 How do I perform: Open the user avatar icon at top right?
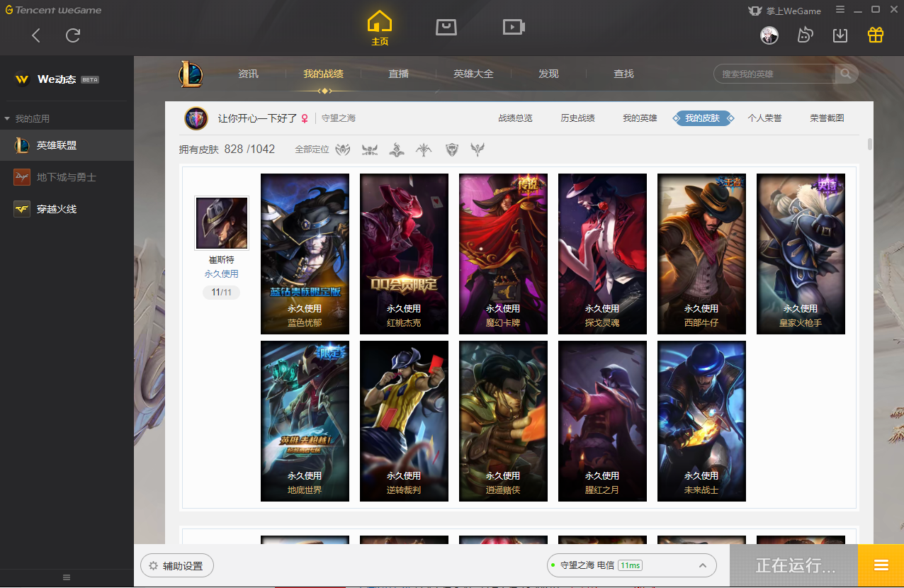coord(769,35)
